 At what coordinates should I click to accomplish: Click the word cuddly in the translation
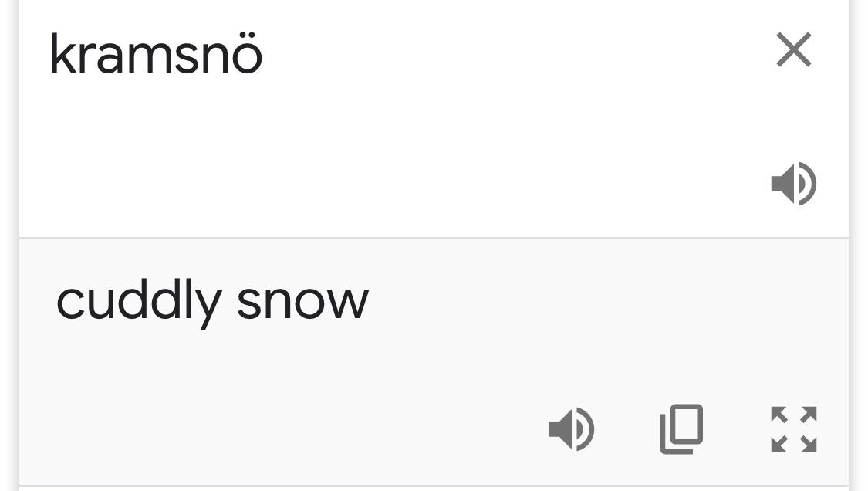[140, 302]
